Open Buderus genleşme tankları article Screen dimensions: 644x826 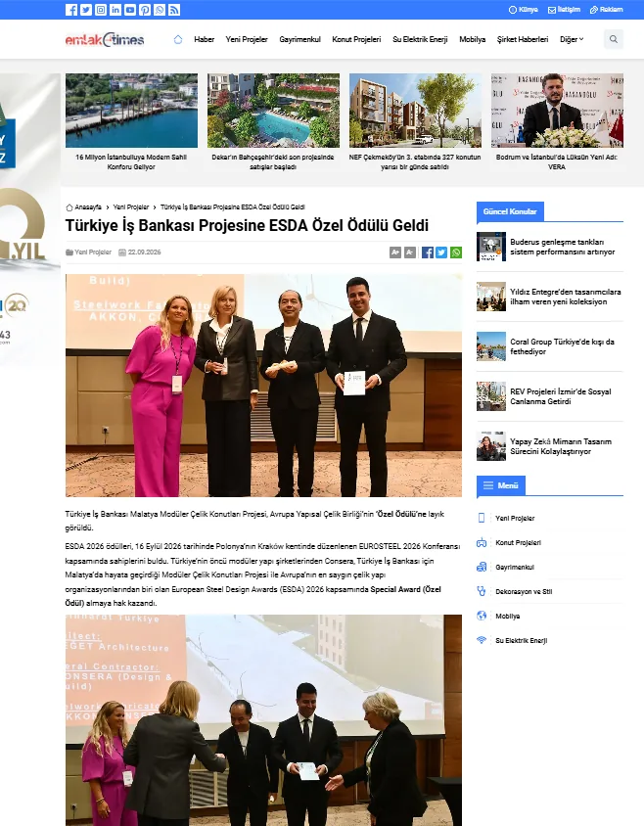(563, 247)
